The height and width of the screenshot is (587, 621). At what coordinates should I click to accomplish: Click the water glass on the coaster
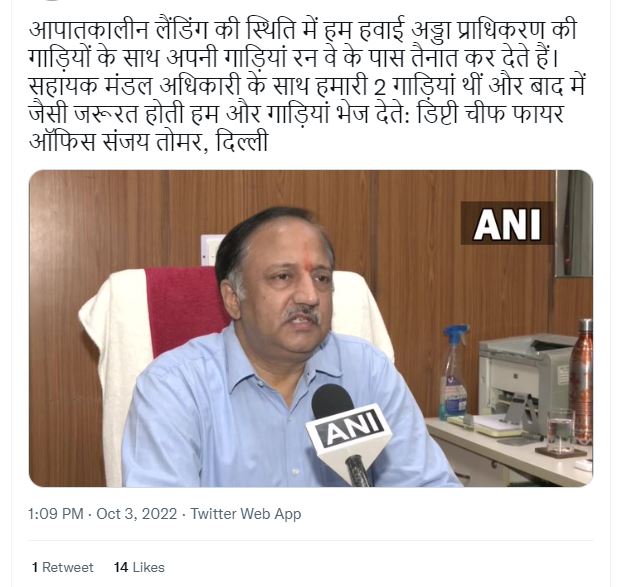coord(560,431)
